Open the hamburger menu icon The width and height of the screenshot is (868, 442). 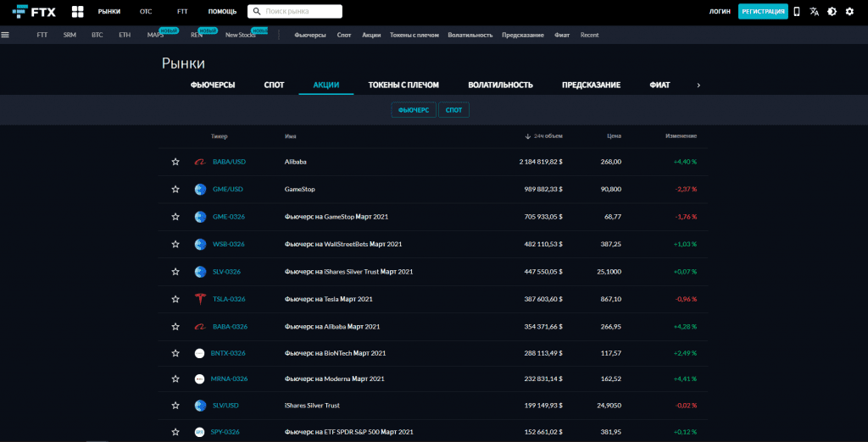click(x=6, y=35)
